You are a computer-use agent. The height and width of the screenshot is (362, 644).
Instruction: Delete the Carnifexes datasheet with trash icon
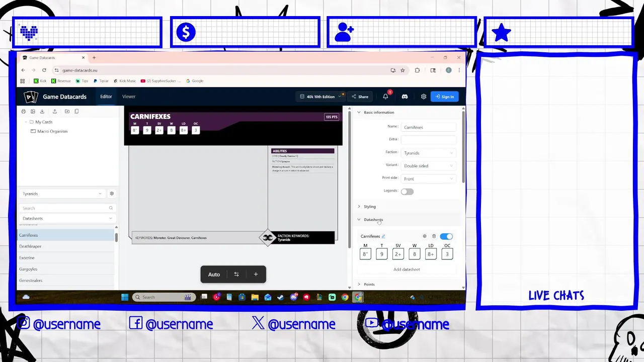(434, 236)
